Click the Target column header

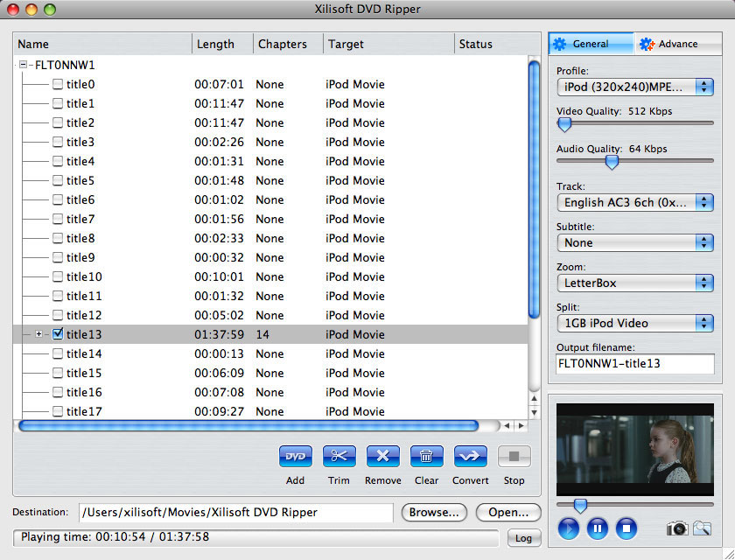point(388,44)
